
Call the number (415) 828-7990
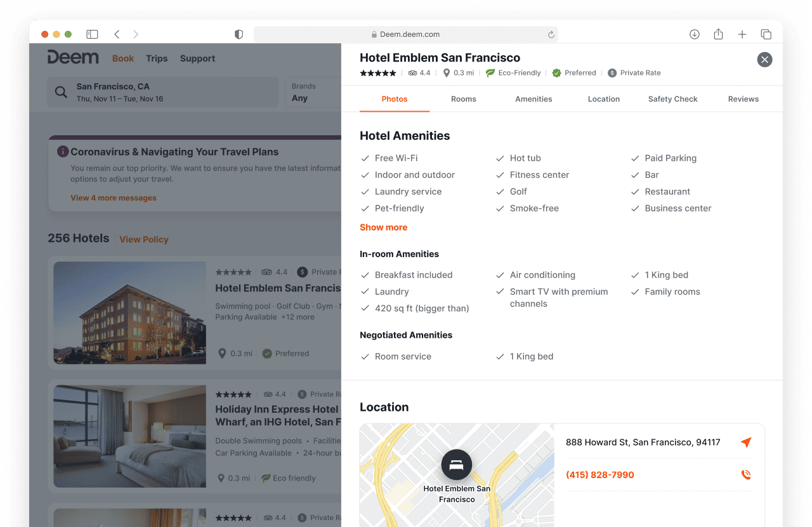(600, 475)
